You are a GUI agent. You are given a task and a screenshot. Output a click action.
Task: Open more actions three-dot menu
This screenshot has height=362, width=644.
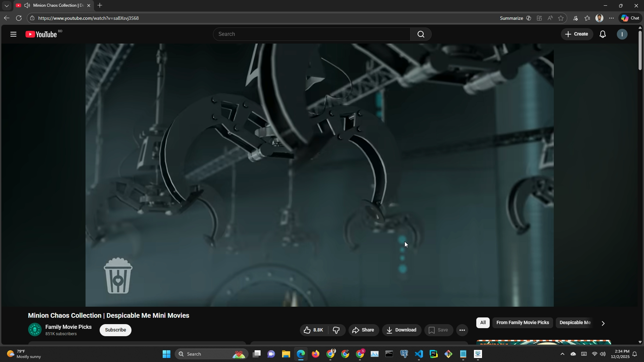coord(462,330)
